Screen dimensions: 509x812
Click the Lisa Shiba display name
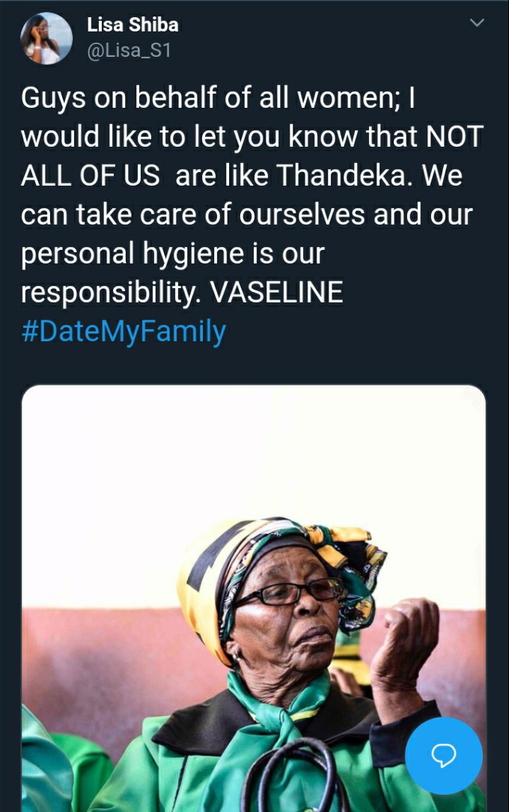tap(132, 25)
